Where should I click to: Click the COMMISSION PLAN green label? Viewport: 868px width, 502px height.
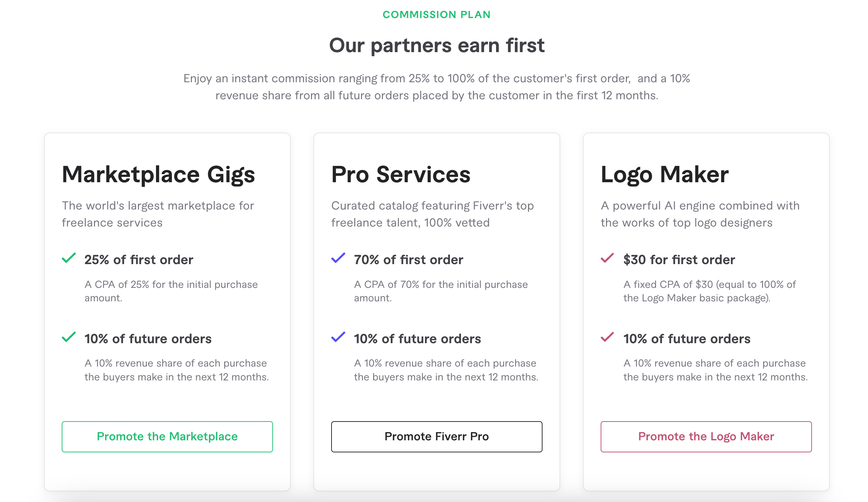[x=437, y=15]
